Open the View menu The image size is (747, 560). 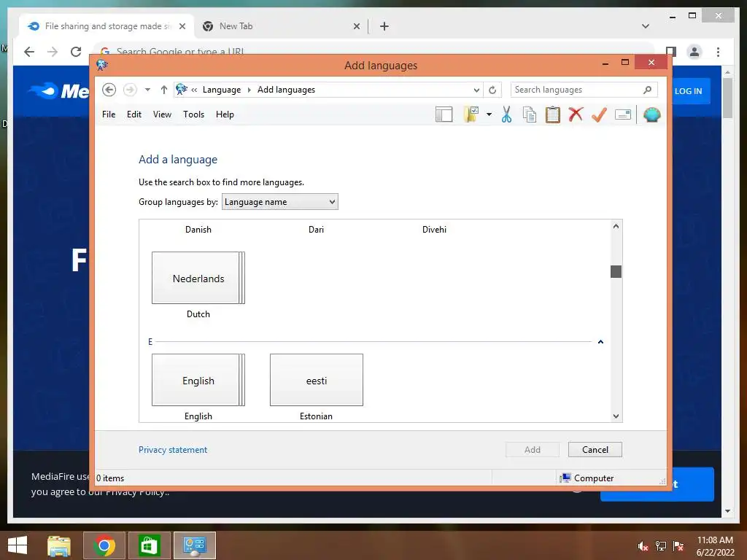(162, 114)
